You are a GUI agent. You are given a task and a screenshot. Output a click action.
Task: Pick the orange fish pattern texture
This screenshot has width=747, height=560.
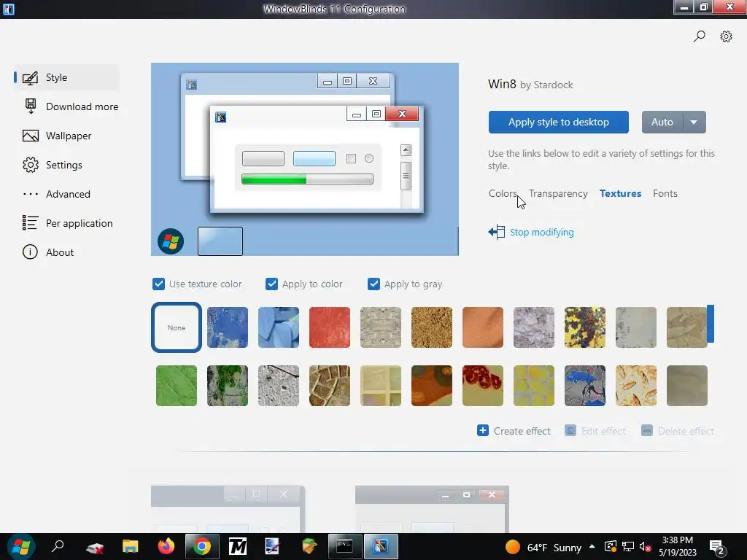pos(635,386)
